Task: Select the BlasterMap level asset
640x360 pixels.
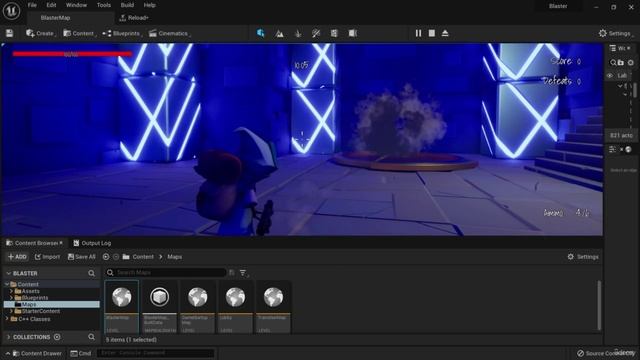Action: [x=122, y=307]
